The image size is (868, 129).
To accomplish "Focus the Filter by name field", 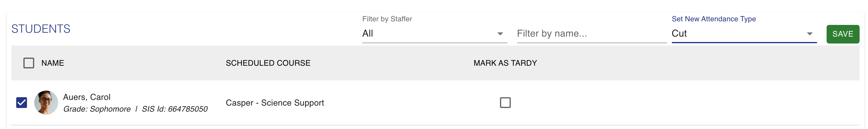I will [x=592, y=34].
